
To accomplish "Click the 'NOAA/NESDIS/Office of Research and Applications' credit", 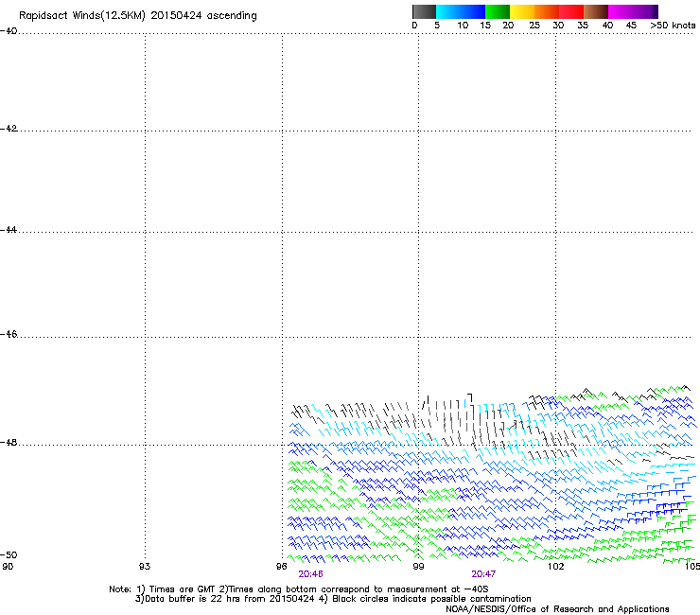I will 557,609.
